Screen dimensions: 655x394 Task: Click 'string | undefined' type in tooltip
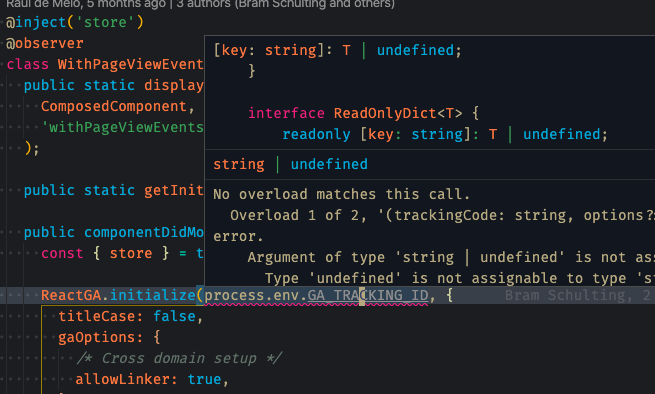pyautogui.click(x=290, y=164)
